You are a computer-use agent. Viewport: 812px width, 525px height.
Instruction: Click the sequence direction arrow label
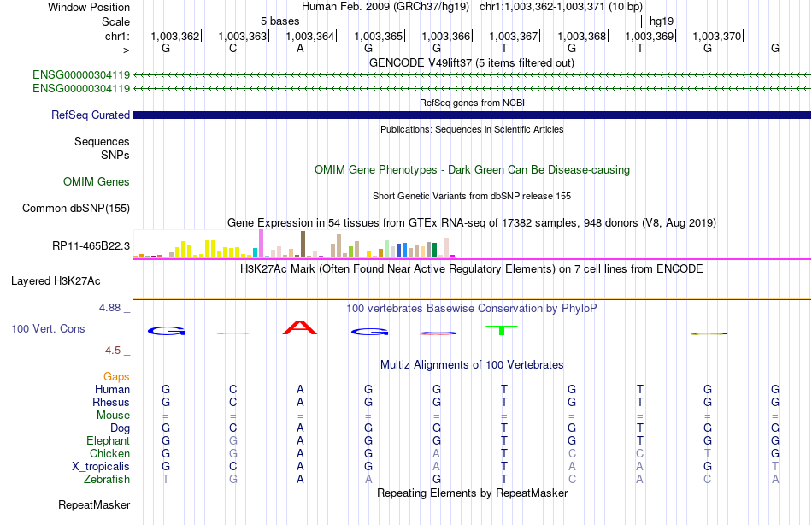[121, 50]
